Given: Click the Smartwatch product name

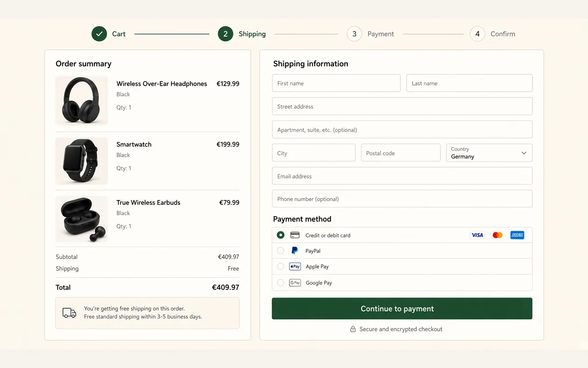Looking at the screenshot, I should (134, 144).
